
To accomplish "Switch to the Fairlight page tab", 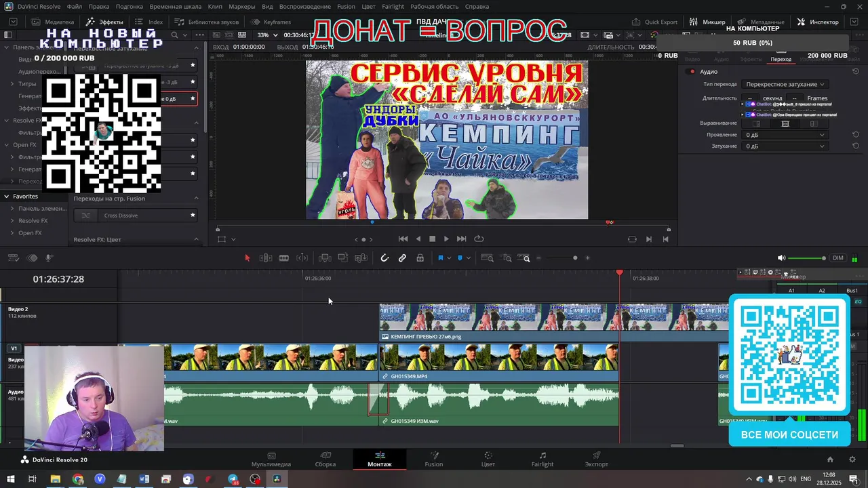I will [x=542, y=459].
